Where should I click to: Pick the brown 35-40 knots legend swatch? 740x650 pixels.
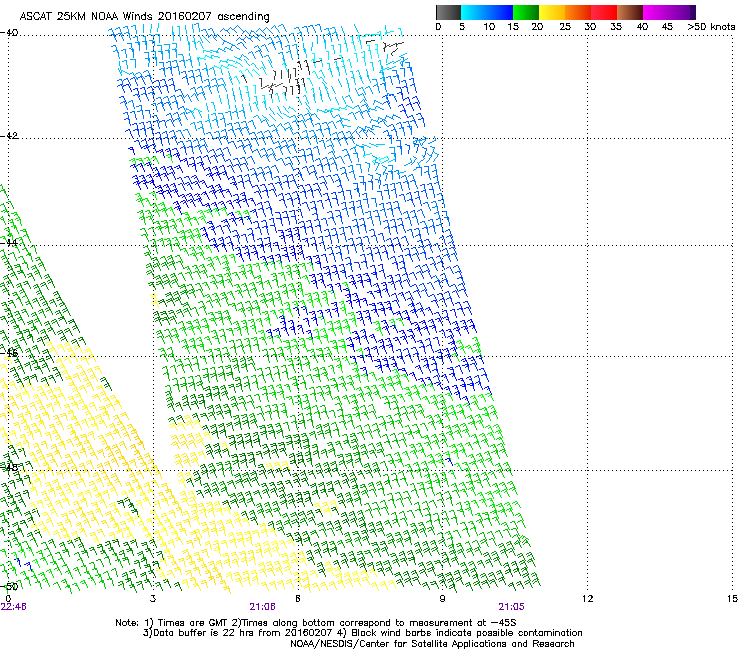tap(630, 12)
